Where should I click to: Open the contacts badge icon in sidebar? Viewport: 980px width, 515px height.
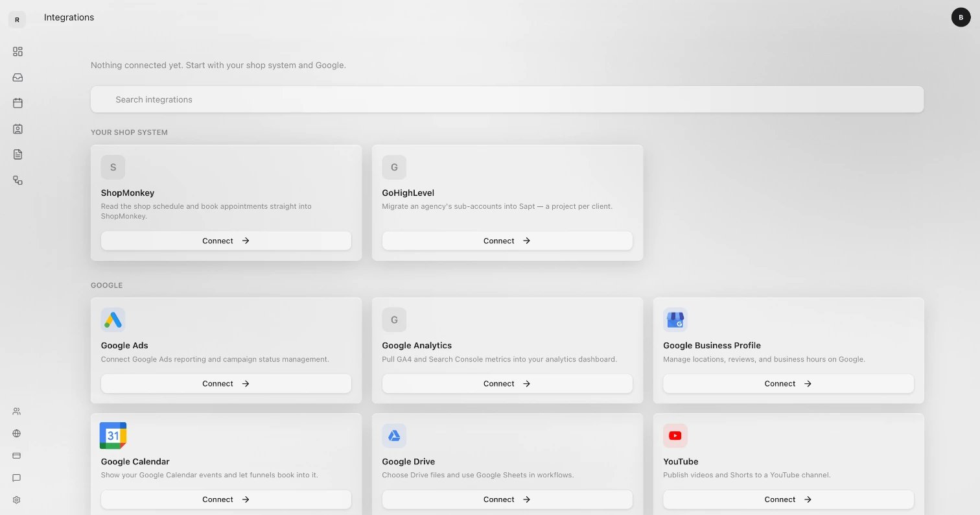pyautogui.click(x=17, y=129)
